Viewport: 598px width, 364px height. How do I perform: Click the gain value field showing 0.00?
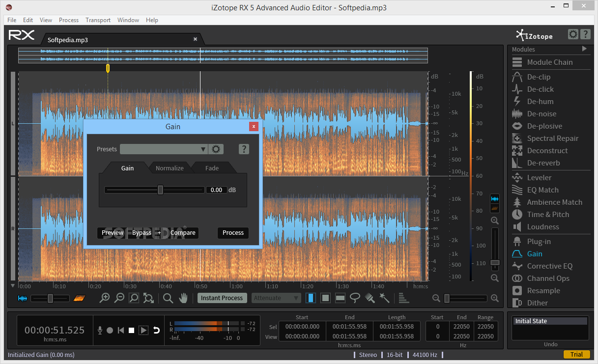pyautogui.click(x=216, y=190)
